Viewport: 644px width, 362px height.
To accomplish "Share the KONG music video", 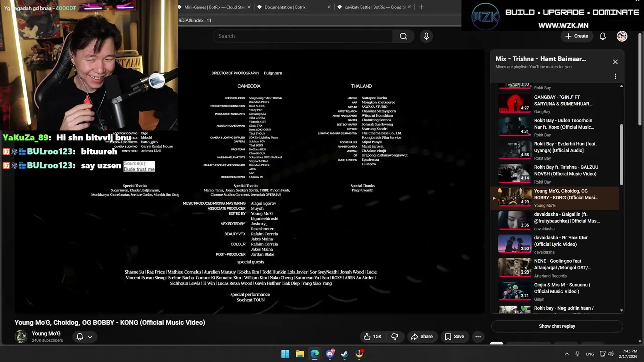I will pos(422,337).
